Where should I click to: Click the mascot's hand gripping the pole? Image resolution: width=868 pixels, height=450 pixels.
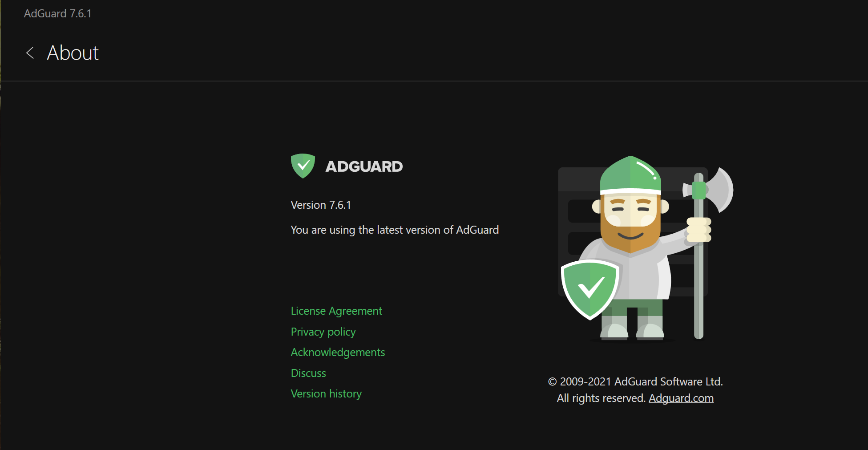pyautogui.click(x=699, y=230)
